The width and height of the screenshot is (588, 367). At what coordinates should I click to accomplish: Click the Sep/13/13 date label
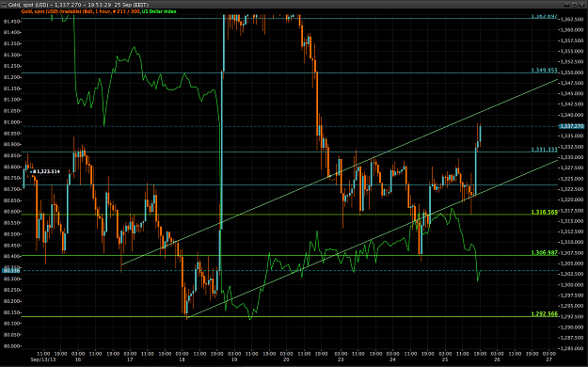coord(43,359)
